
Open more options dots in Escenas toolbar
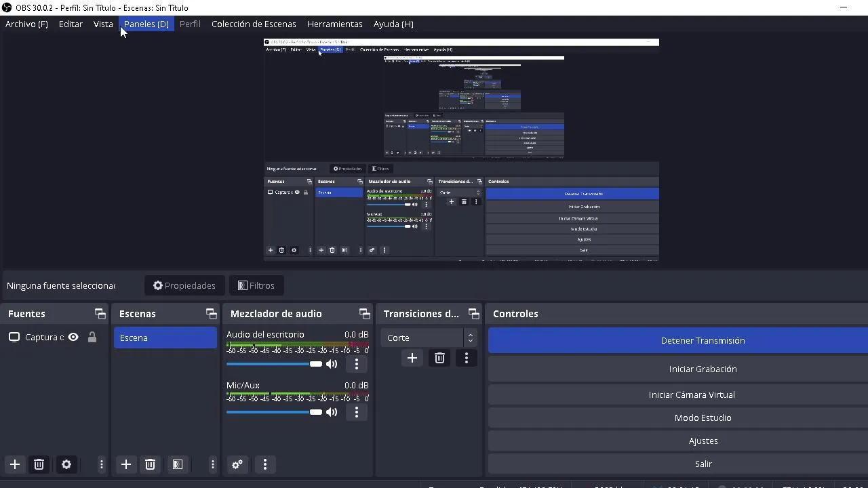213,464
